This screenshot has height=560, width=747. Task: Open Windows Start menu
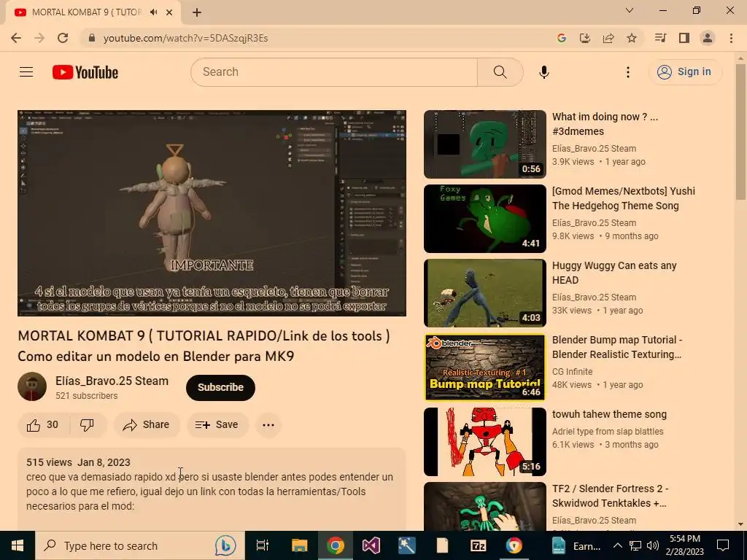tap(18, 545)
